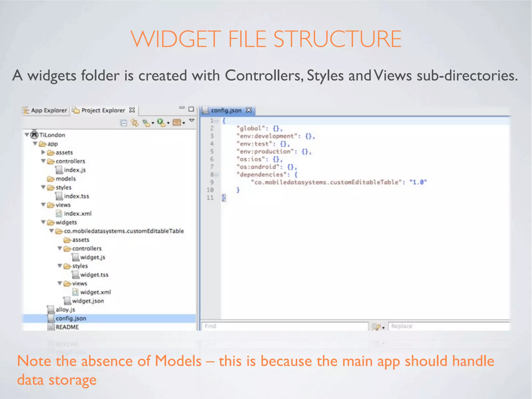Select the README file
This screenshot has height=399, width=532.
point(67,327)
